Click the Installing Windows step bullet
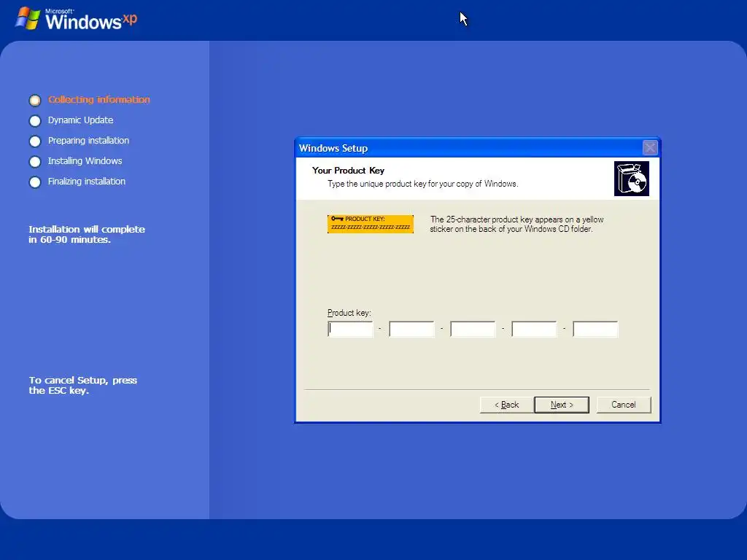This screenshot has width=747, height=560. click(x=35, y=162)
